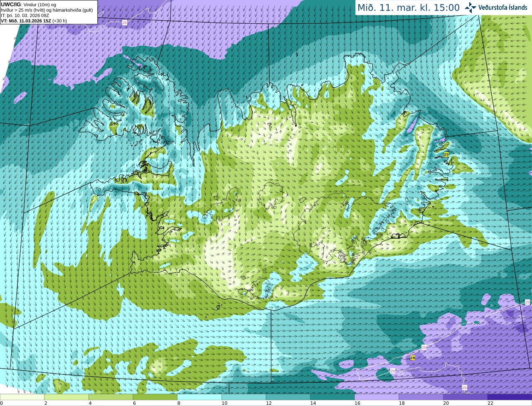This screenshot has height=406, width=532.
Task: Click the legend scale number 4
Action: pos(90,403)
